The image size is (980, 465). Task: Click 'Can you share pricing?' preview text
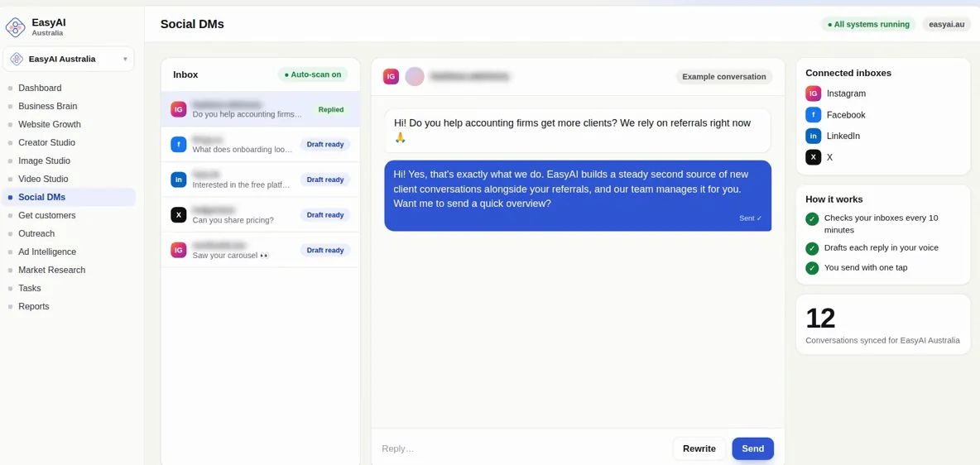pyautogui.click(x=233, y=220)
